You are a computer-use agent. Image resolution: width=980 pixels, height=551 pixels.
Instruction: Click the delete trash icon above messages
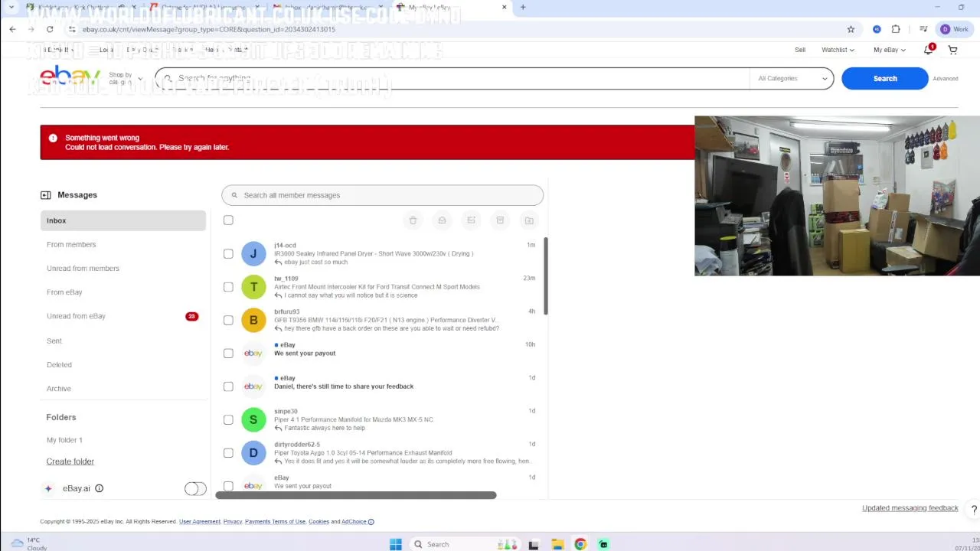[x=413, y=220]
